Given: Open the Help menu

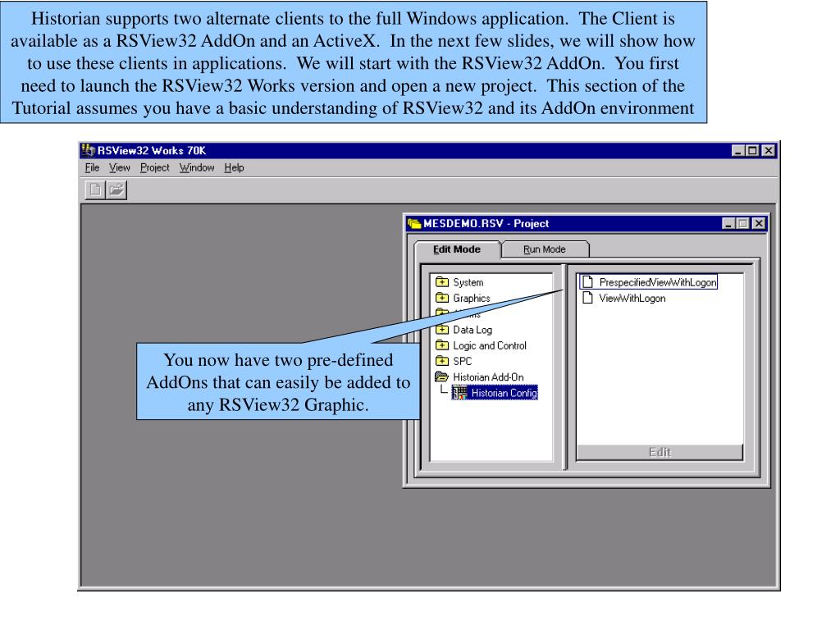Looking at the screenshot, I should (x=234, y=167).
